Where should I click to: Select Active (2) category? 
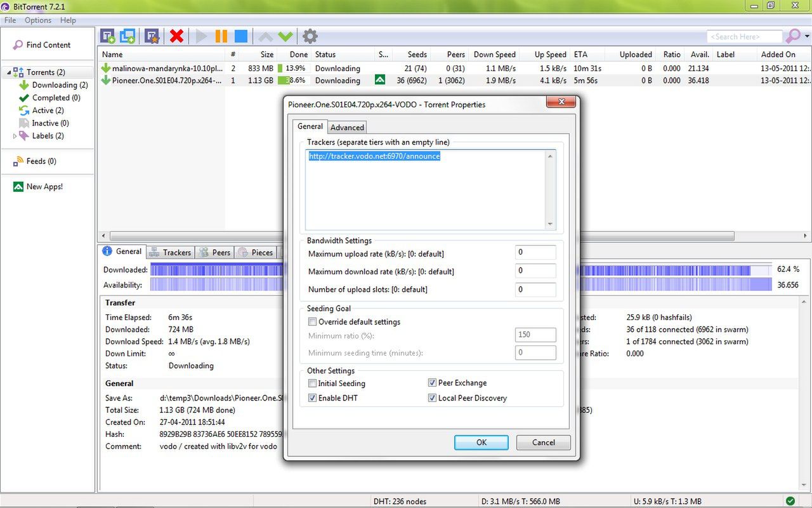(41, 110)
